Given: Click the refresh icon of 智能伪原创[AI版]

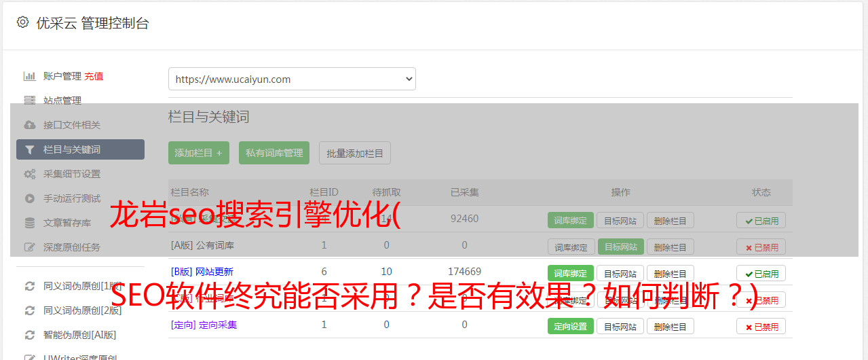Looking at the screenshot, I should [30, 335].
